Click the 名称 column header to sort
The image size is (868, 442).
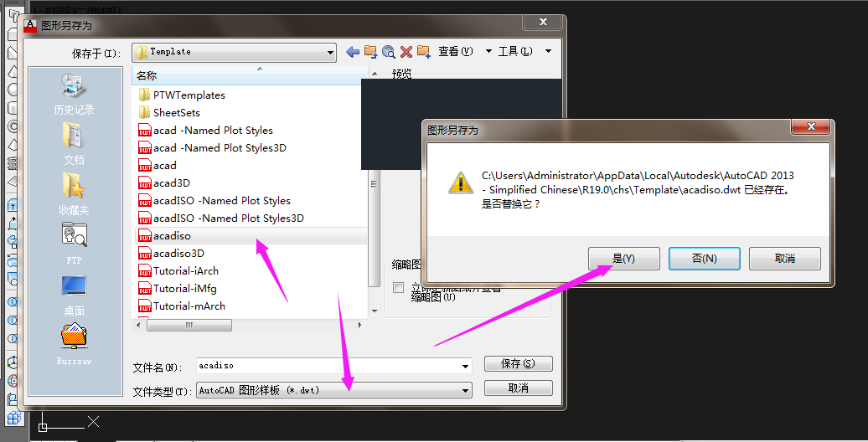click(x=250, y=76)
